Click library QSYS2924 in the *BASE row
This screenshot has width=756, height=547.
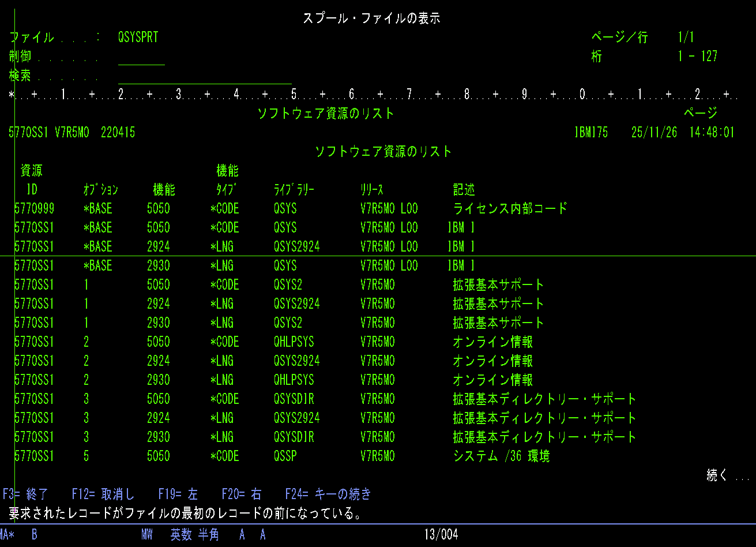tap(297, 247)
